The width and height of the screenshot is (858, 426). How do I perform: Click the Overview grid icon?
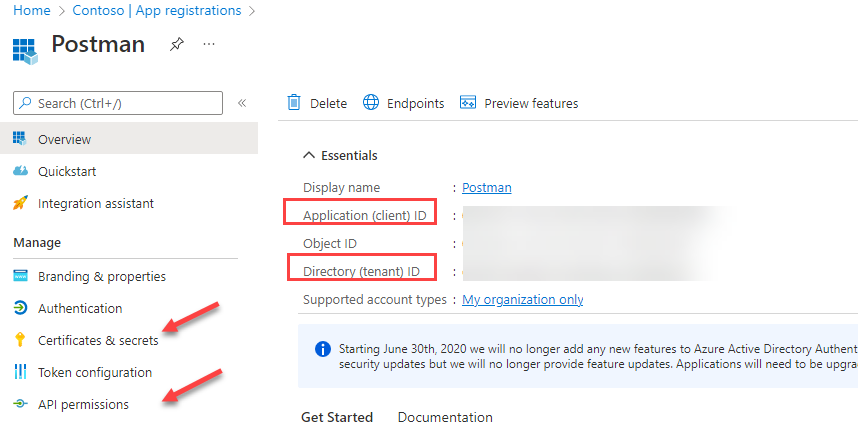coord(20,138)
